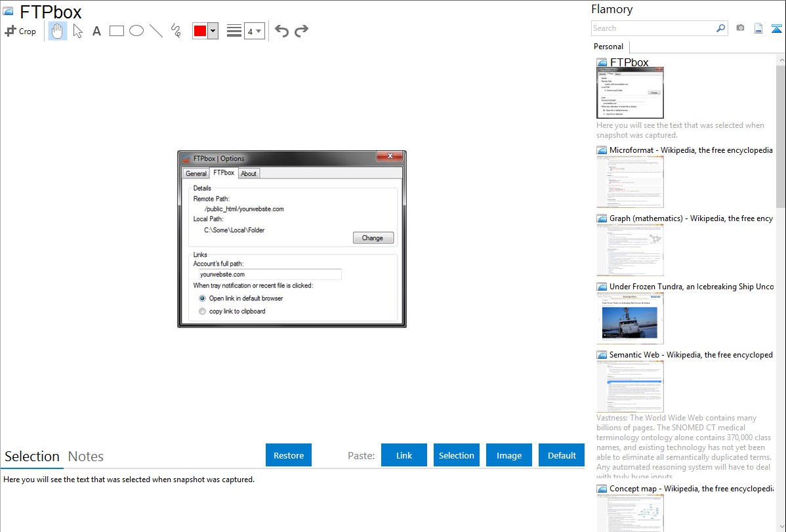Open About tab in FTPbox Options

[249, 173]
